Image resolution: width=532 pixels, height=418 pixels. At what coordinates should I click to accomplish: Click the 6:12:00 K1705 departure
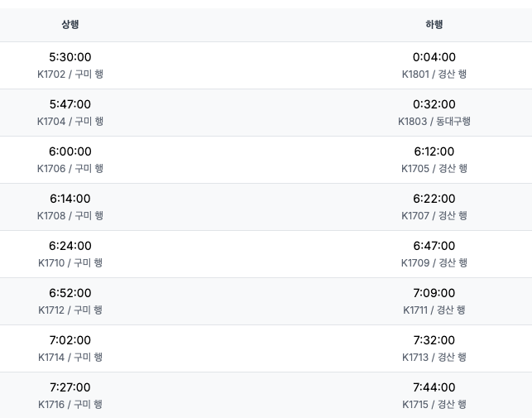[x=434, y=160]
